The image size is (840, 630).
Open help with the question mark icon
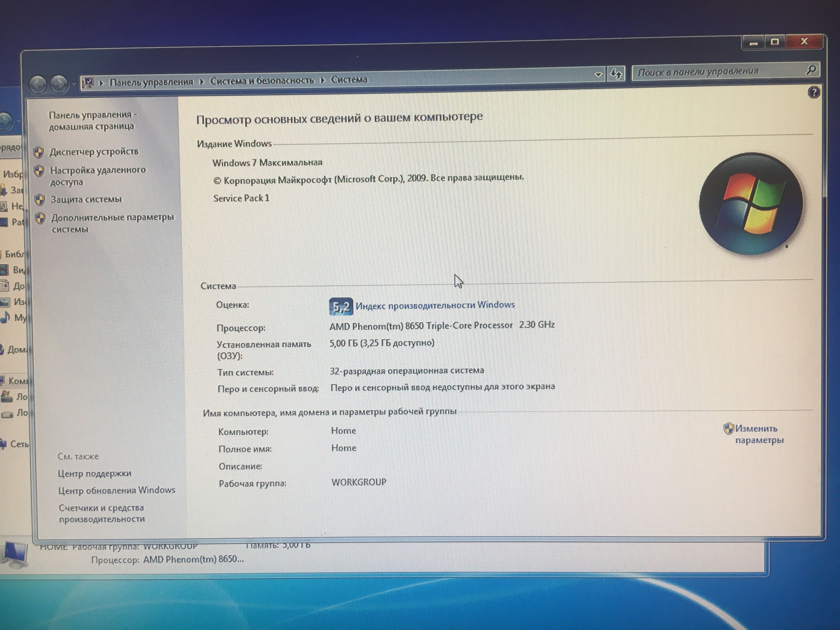click(x=814, y=92)
